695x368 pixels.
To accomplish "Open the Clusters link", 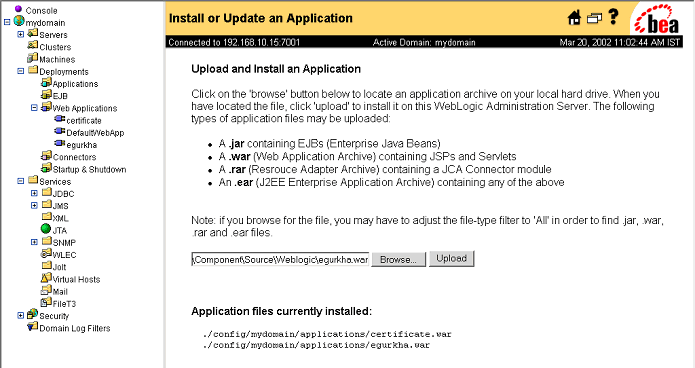I will [55, 47].
